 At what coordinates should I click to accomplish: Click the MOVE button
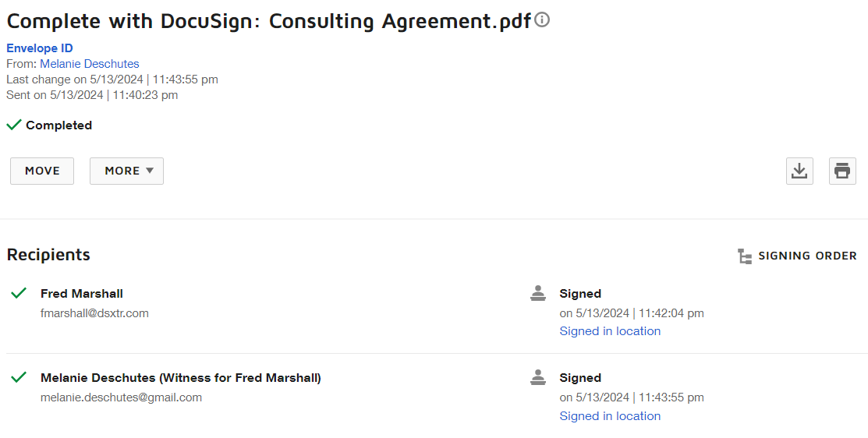[x=42, y=171]
